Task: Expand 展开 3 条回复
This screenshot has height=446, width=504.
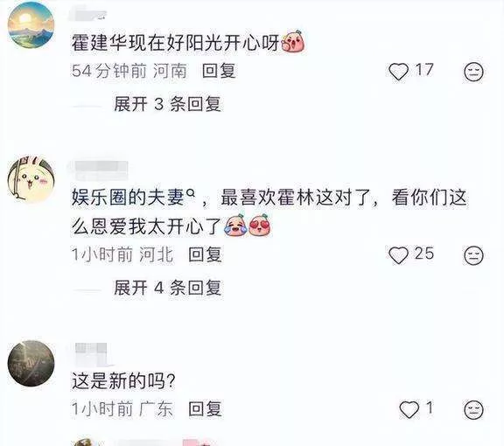Action: [x=167, y=104]
